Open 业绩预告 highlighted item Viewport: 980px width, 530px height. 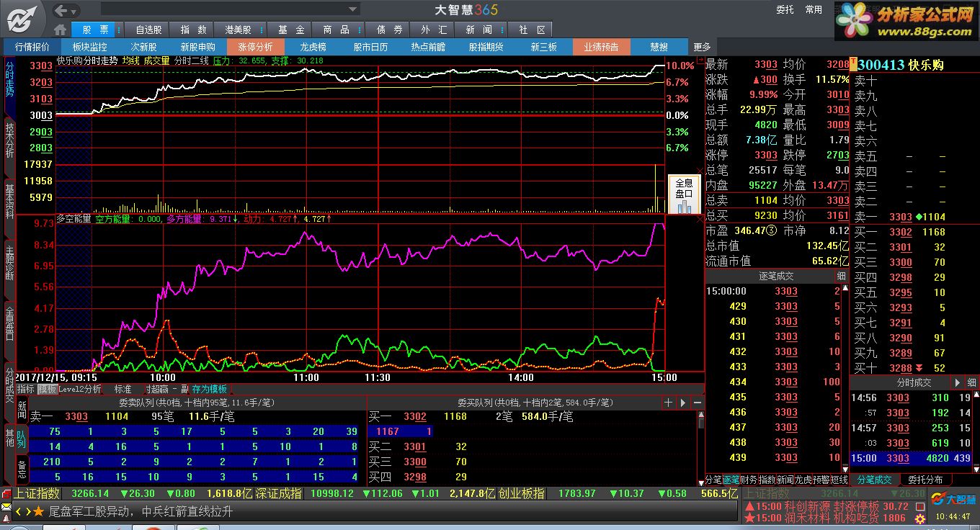coord(601,47)
